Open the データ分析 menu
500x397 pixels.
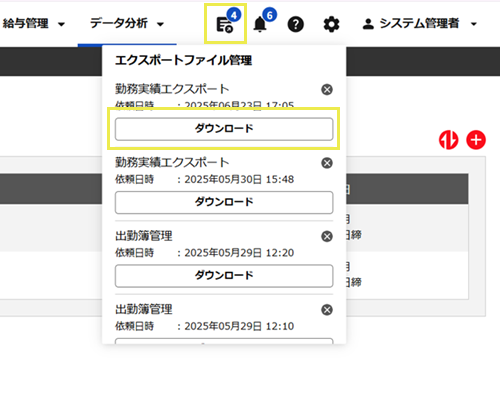pos(127,24)
